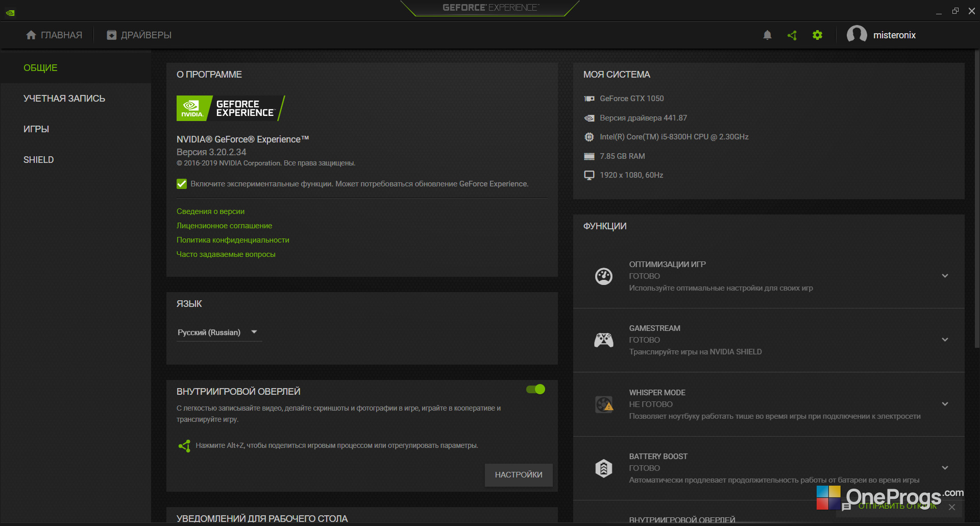Open the notifications bell
This screenshot has height=526, width=980.
767,35
